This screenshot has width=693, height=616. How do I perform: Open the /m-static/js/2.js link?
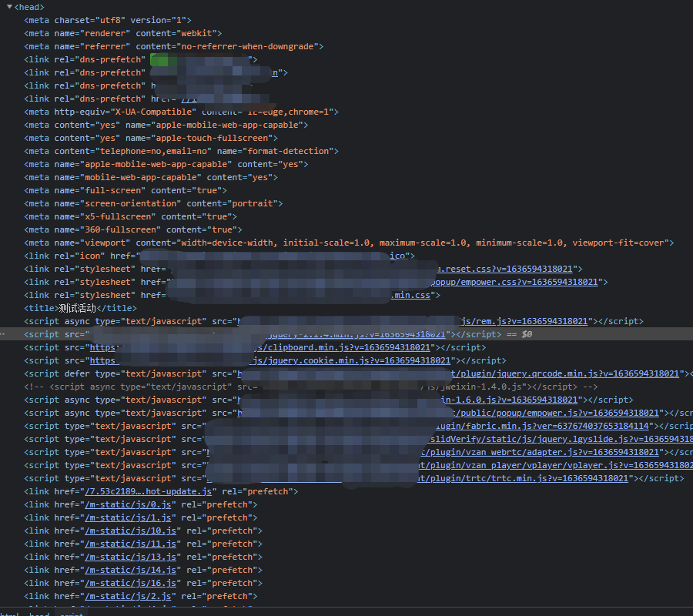tap(128, 596)
